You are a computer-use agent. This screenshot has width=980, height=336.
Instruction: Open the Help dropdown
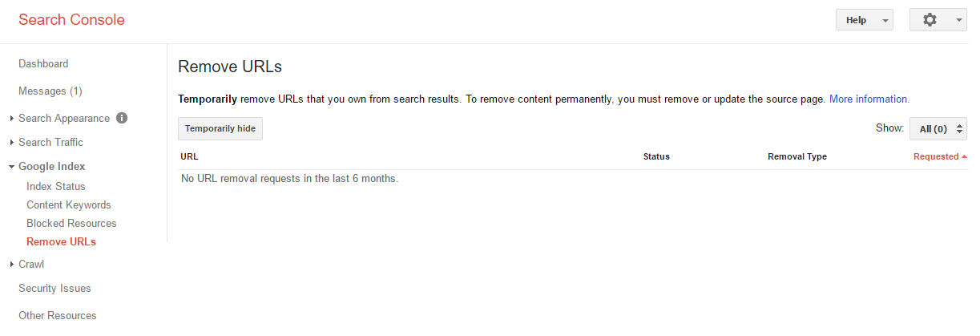point(865,20)
